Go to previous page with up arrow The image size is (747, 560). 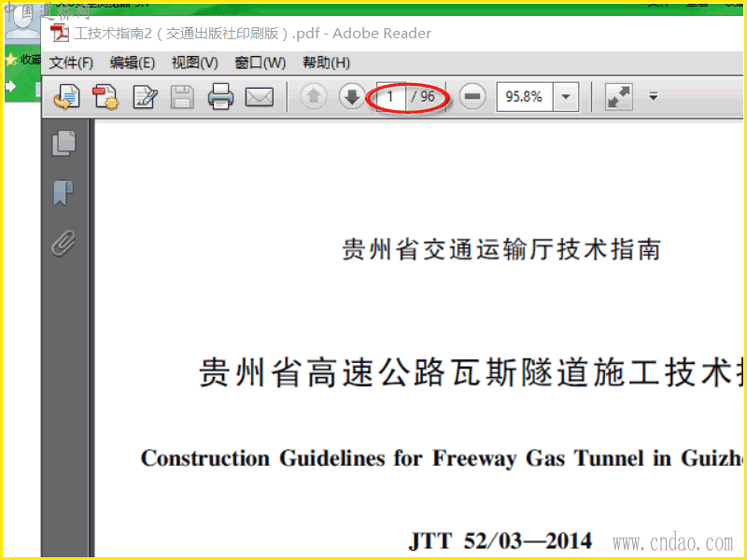pos(314,97)
